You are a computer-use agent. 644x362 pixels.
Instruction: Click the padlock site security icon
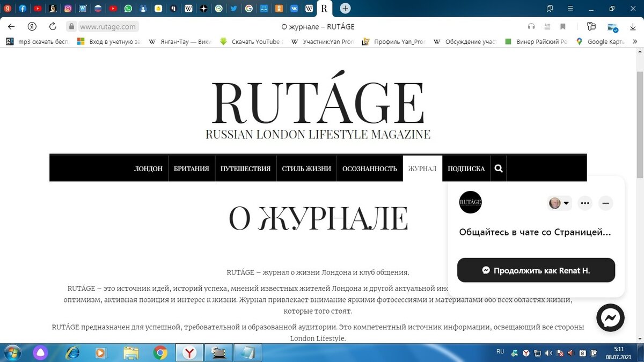(x=71, y=26)
